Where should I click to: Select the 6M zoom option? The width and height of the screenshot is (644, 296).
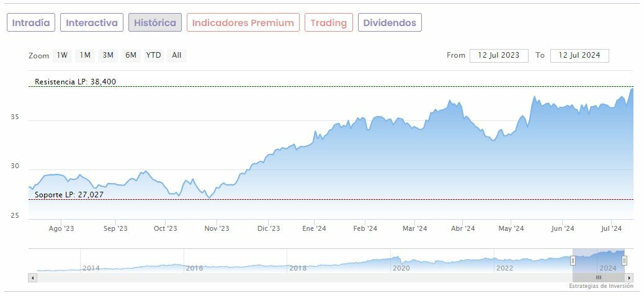tap(130, 55)
